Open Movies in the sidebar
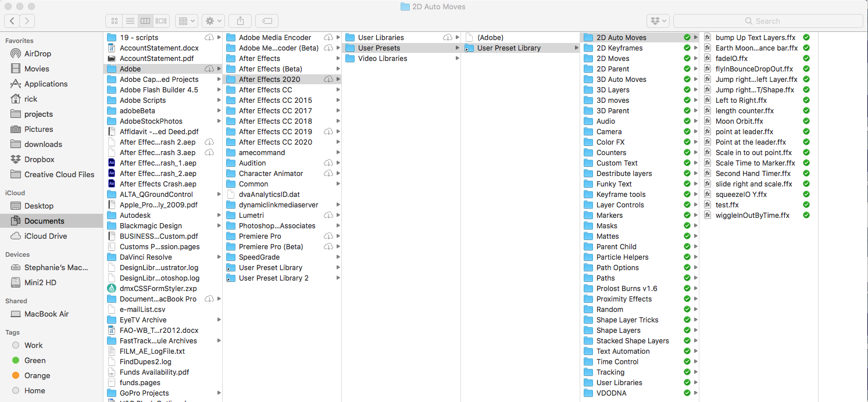868x402 pixels. pyautogui.click(x=37, y=69)
